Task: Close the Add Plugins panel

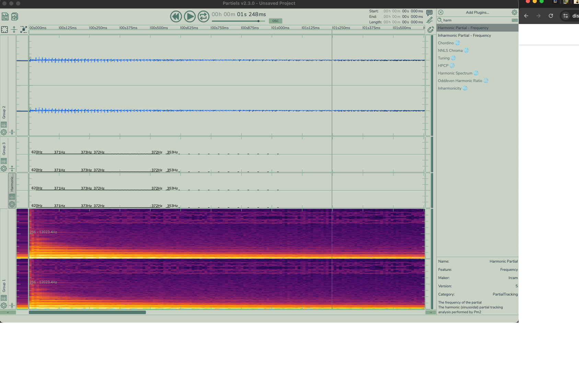Action: tap(441, 12)
